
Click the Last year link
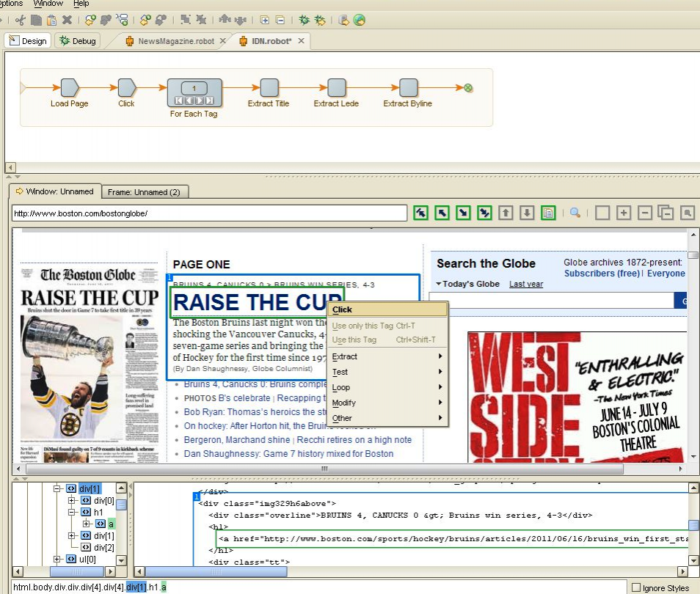pos(526,284)
